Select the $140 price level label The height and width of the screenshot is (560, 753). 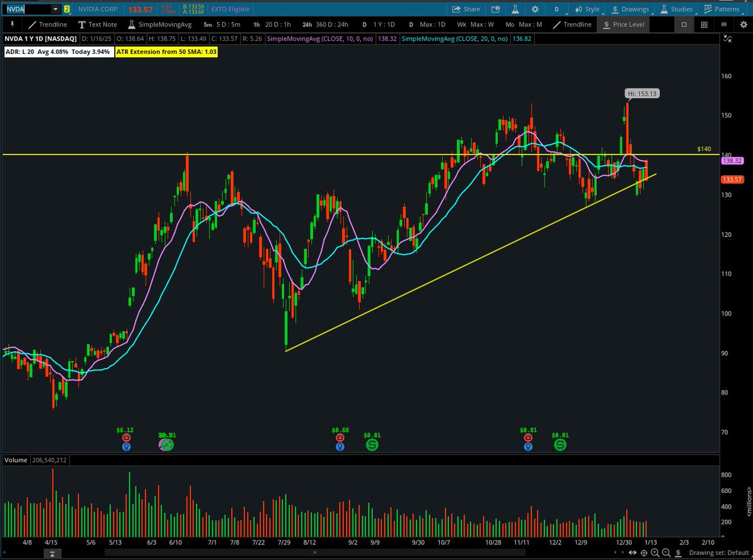703,149
